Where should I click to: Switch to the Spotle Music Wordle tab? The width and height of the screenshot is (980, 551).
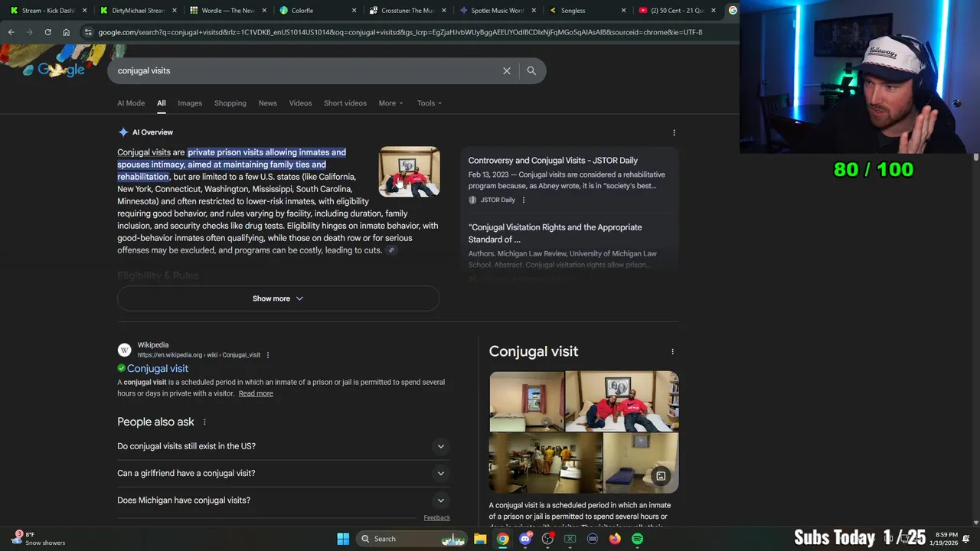496,11
